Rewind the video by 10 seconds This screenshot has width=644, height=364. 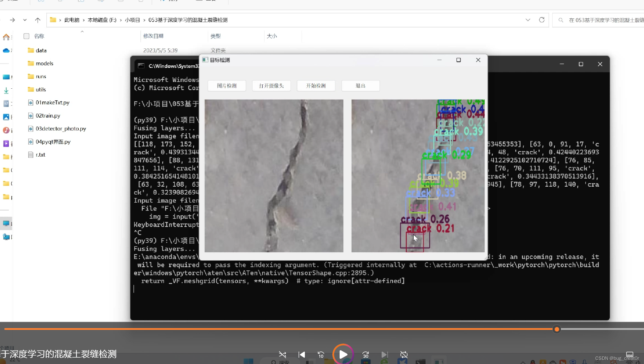click(x=321, y=354)
